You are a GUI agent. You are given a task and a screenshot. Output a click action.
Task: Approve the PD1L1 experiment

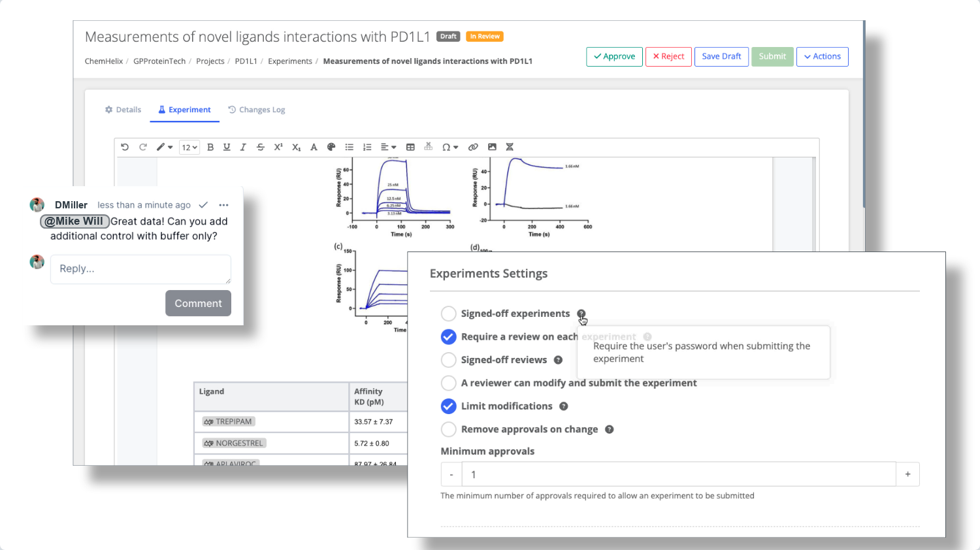tap(613, 56)
